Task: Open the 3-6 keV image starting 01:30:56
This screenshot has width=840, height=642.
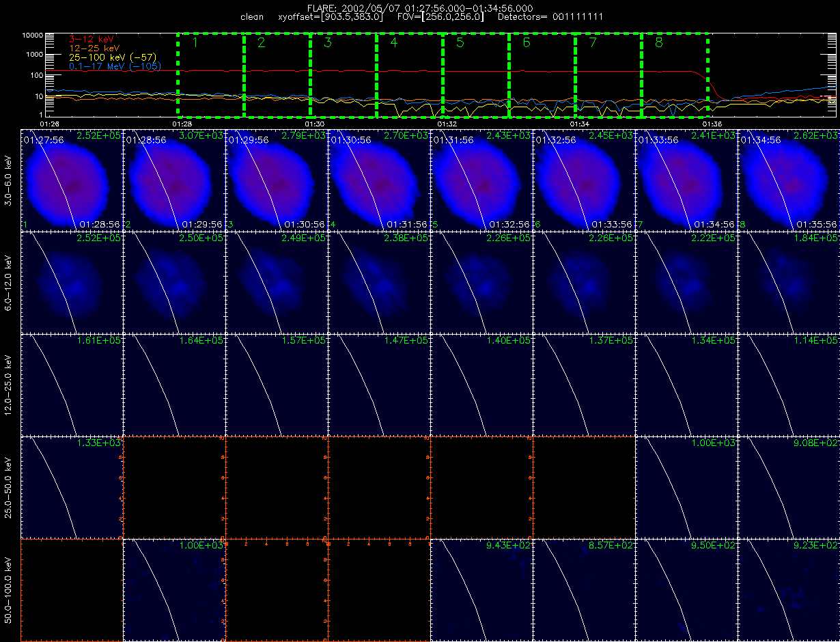Action: pos(379,180)
